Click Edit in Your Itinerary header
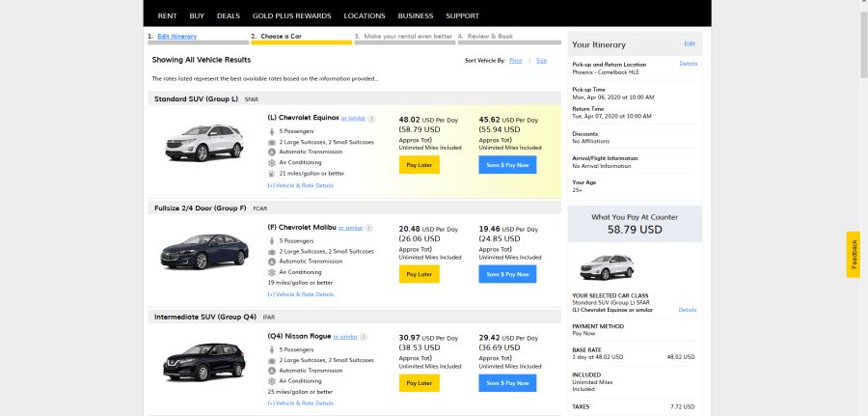The width and height of the screenshot is (868, 416). pyautogui.click(x=690, y=43)
